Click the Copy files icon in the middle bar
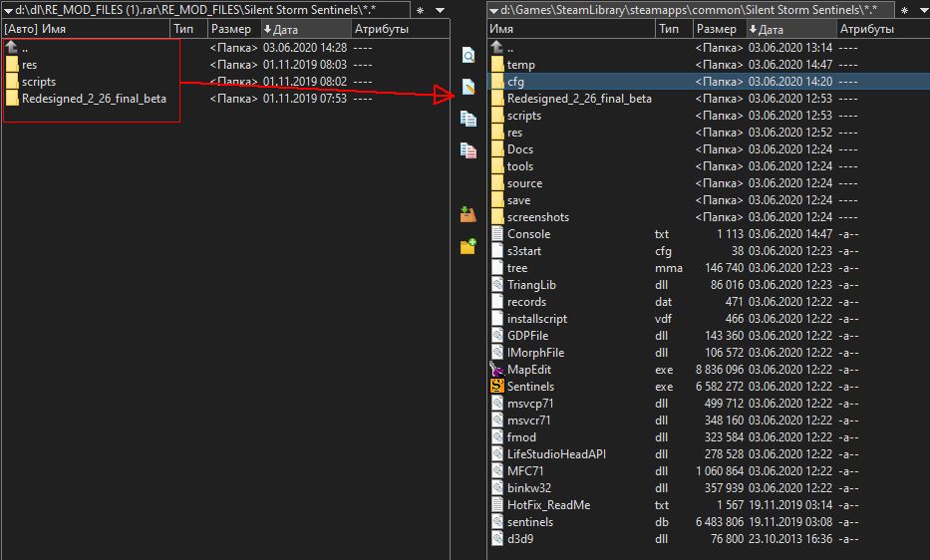 [468, 119]
